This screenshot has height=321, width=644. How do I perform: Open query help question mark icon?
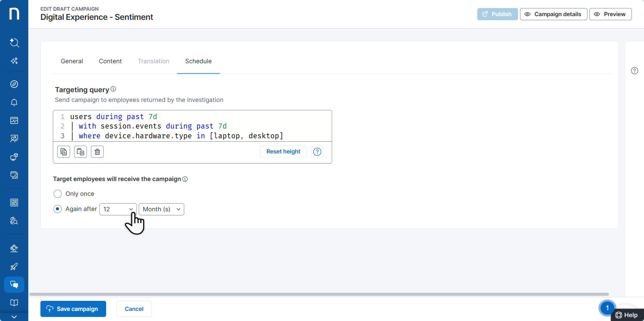click(x=317, y=152)
